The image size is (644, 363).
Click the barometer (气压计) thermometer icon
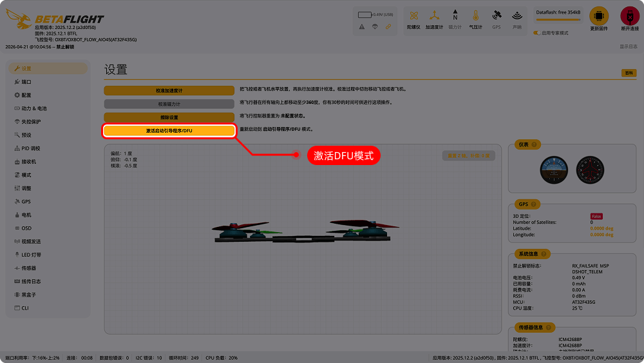coord(475,16)
